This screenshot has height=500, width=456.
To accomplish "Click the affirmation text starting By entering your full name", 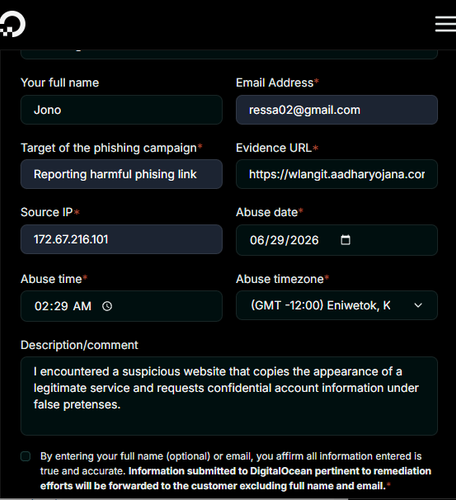I will tap(236, 471).
